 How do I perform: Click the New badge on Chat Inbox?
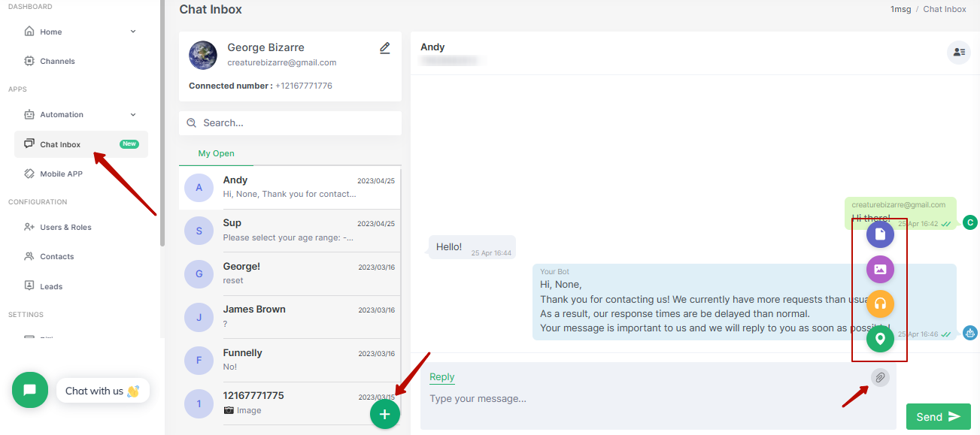point(129,144)
